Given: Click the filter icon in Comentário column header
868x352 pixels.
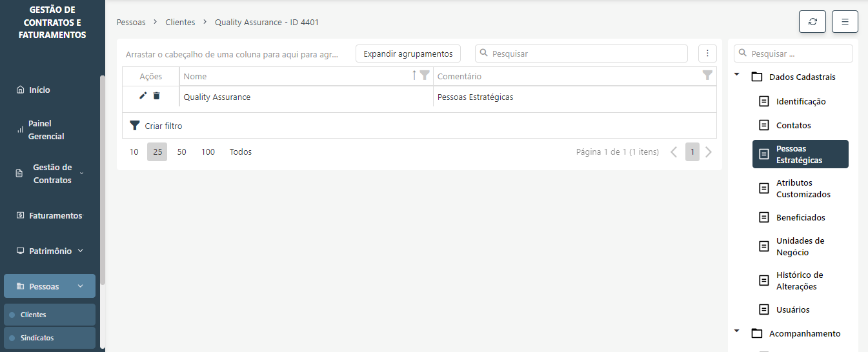Looking at the screenshot, I should click(707, 75).
